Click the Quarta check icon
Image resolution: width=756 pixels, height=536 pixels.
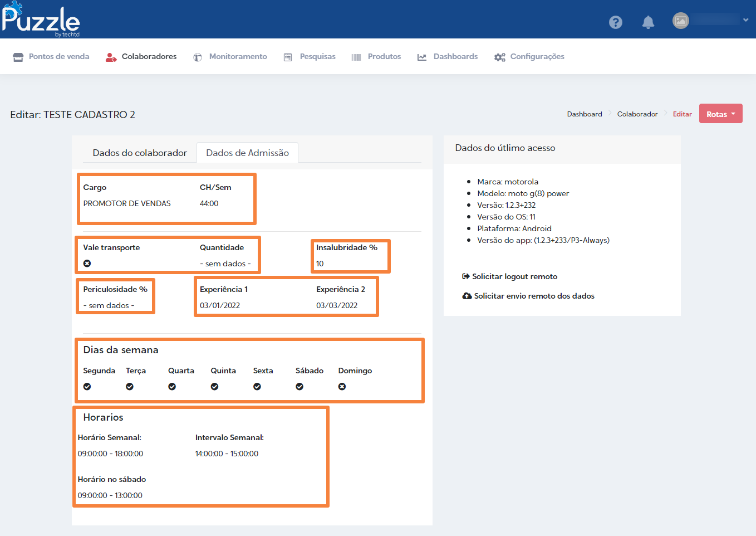tap(172, 387)
